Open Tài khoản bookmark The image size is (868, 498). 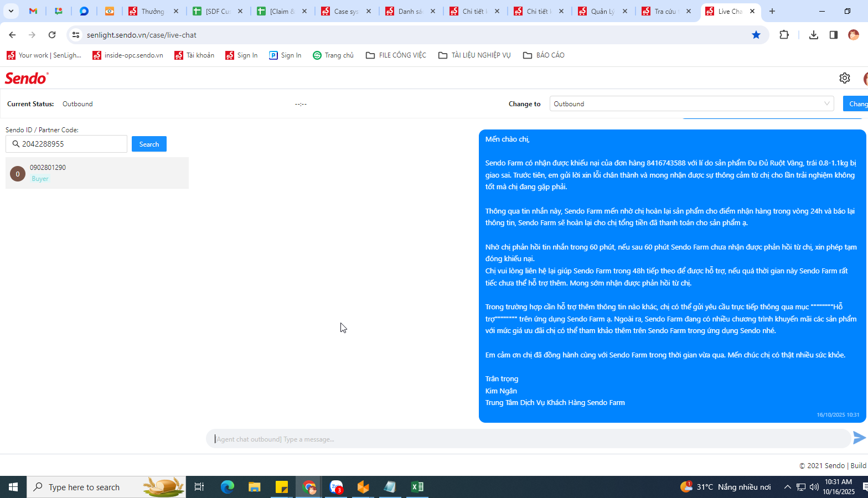click(194, 55)
